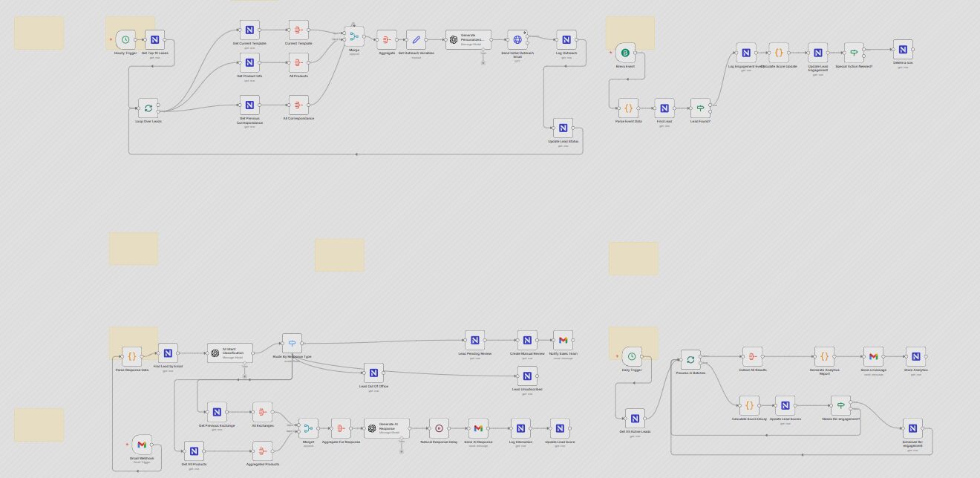Select the Aggregate For Response node
The width and height of the screenshot is (980, 478).
pos(341,428)
